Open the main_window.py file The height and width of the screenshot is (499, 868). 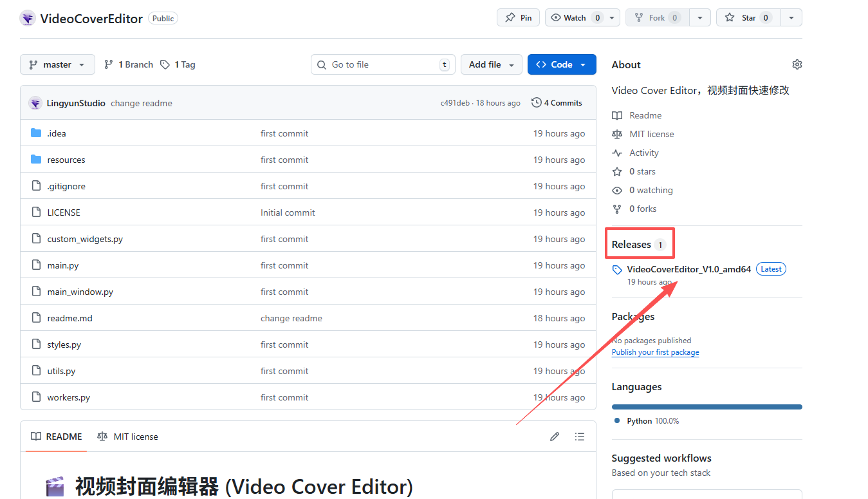pos(80,292)
